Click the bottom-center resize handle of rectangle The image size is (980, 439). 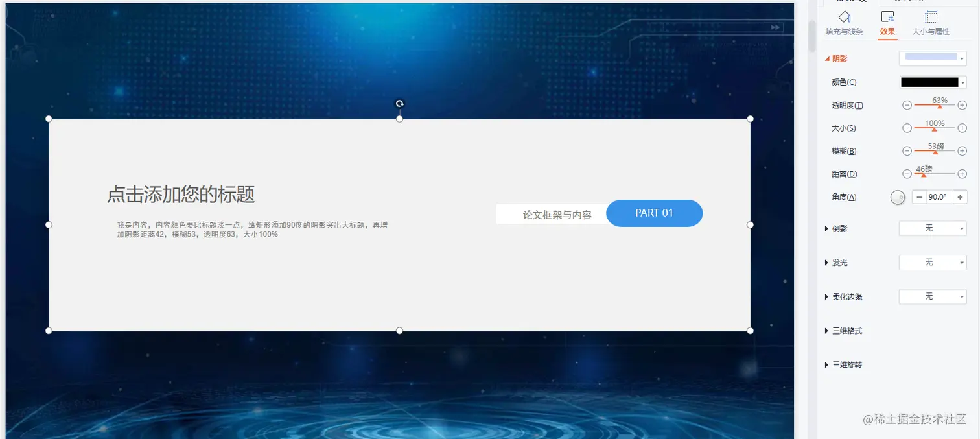coord(400,331)
